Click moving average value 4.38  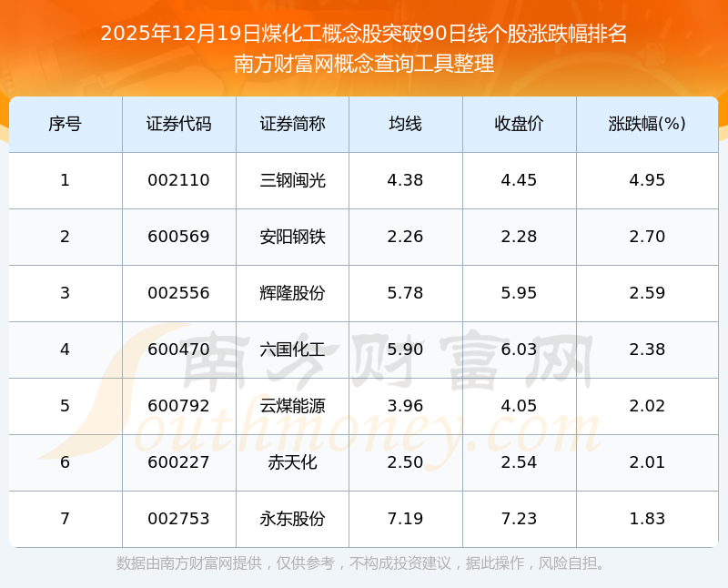pos(405,180)
